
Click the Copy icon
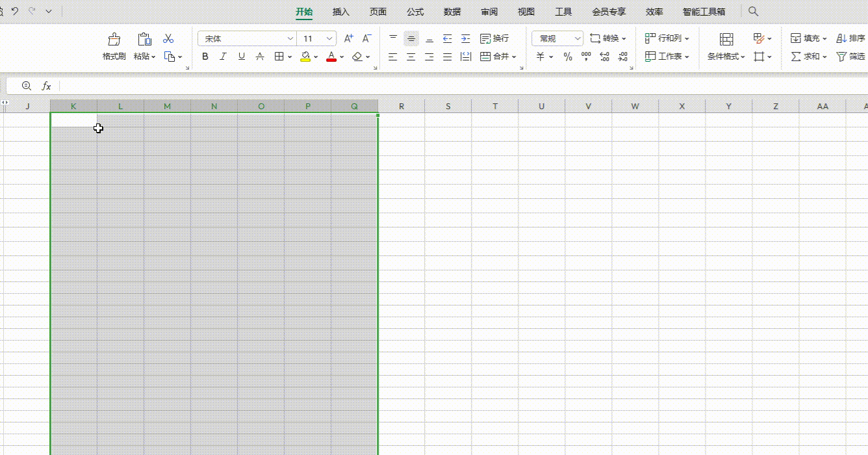[x=170, y=57]
